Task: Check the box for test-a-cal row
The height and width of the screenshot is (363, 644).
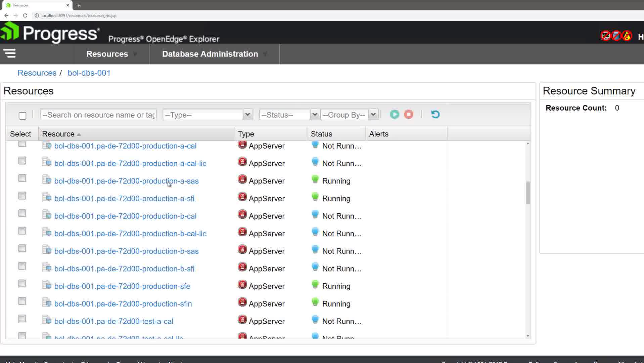Action: [22, 318]
